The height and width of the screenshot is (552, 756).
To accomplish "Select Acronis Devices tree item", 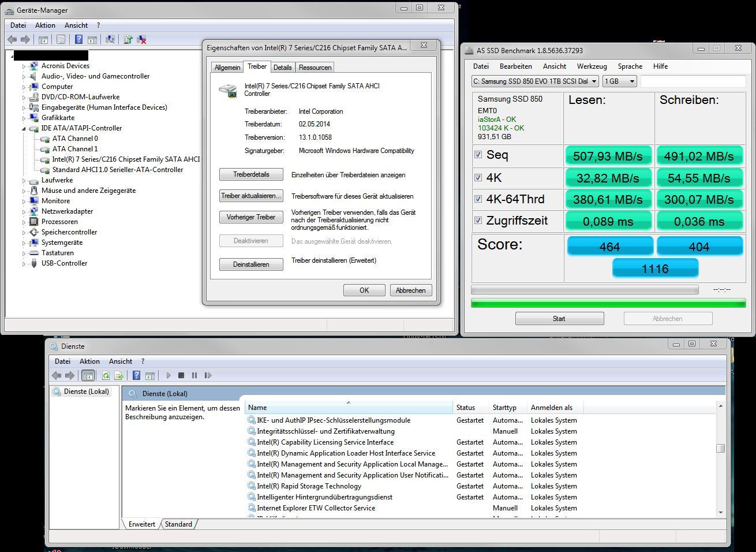I will [65, 66].
